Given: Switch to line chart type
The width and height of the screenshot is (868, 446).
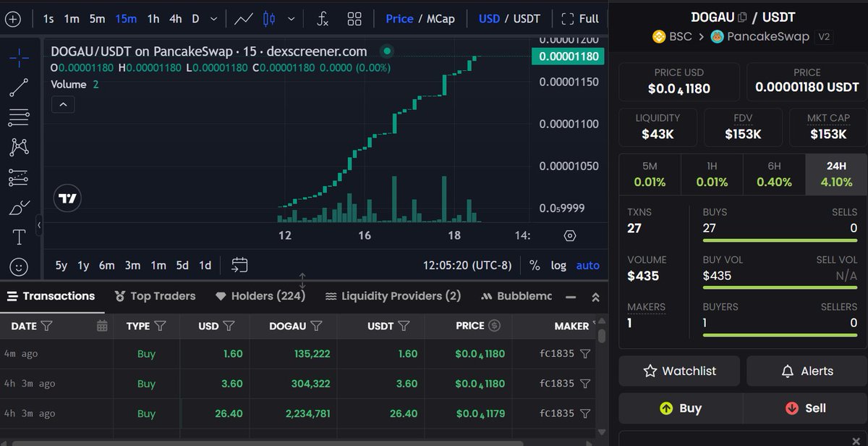Looking at the screenshot, I should click(244, 19).
